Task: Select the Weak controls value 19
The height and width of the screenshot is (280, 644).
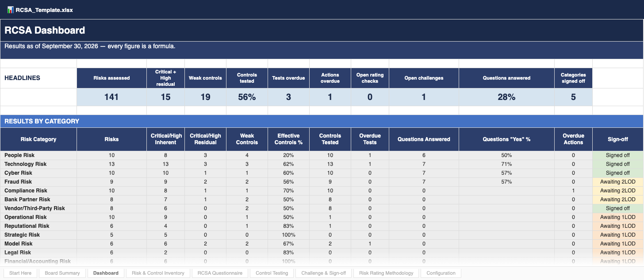Action: point(205,97)
